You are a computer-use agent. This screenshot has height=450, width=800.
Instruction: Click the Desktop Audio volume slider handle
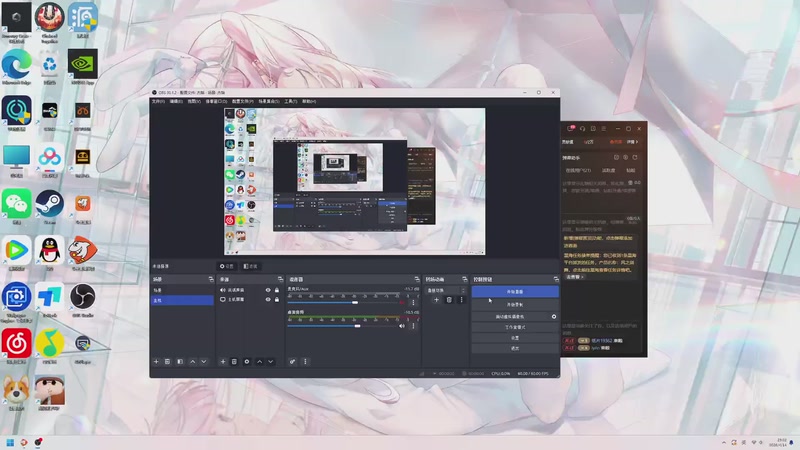358,326
